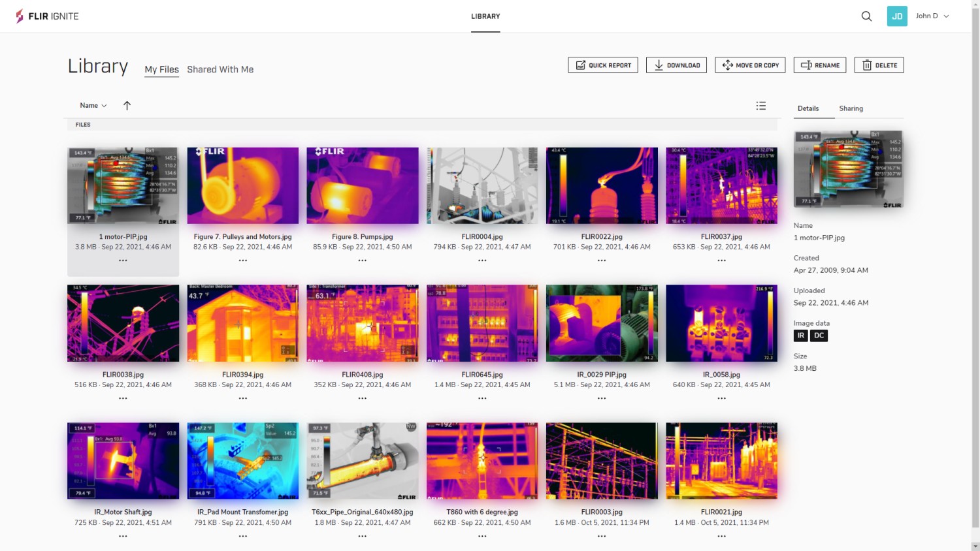Click the Delete button

click(x=879, y=65)
